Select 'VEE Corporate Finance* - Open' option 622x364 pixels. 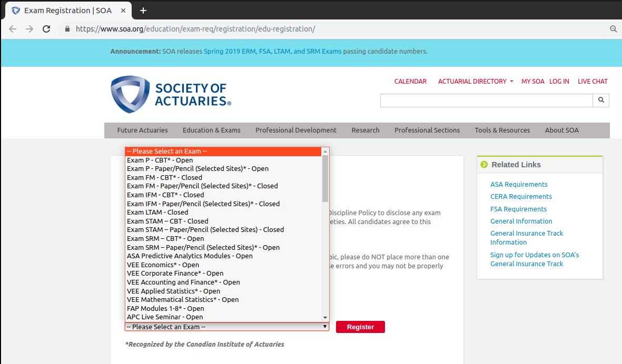pos(223,274)
